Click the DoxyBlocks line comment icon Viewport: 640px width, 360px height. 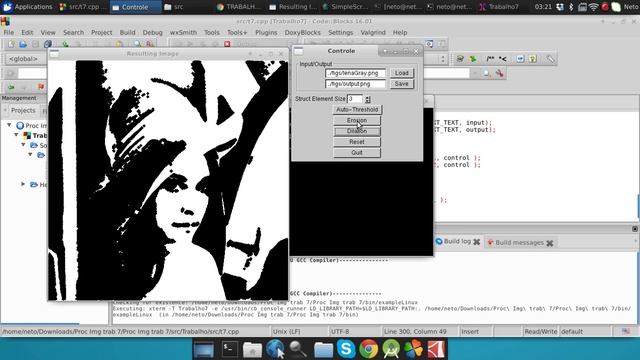coord(502,59)
